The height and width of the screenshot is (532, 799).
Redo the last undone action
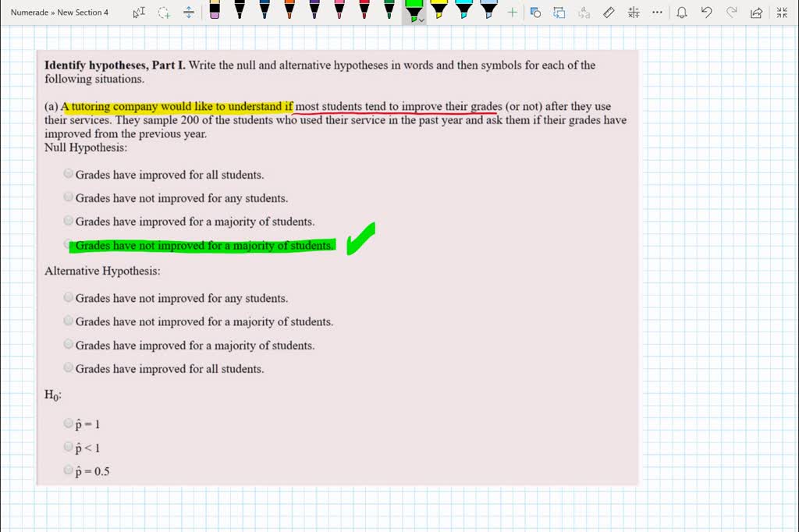[x=732, y=12]
